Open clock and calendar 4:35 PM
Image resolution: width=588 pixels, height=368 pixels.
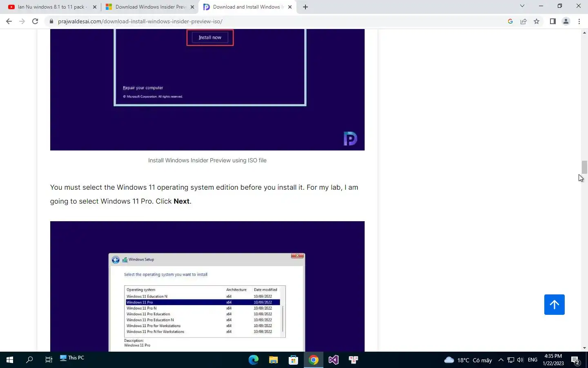553,360
